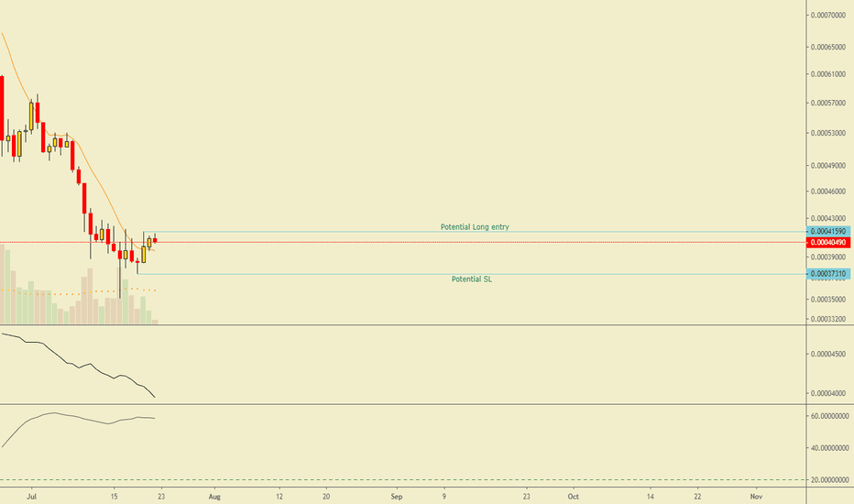The width and height of the screenshot is (854, 504).
Task: Select the 0.00037310 price tag
Action: point(827,273)
